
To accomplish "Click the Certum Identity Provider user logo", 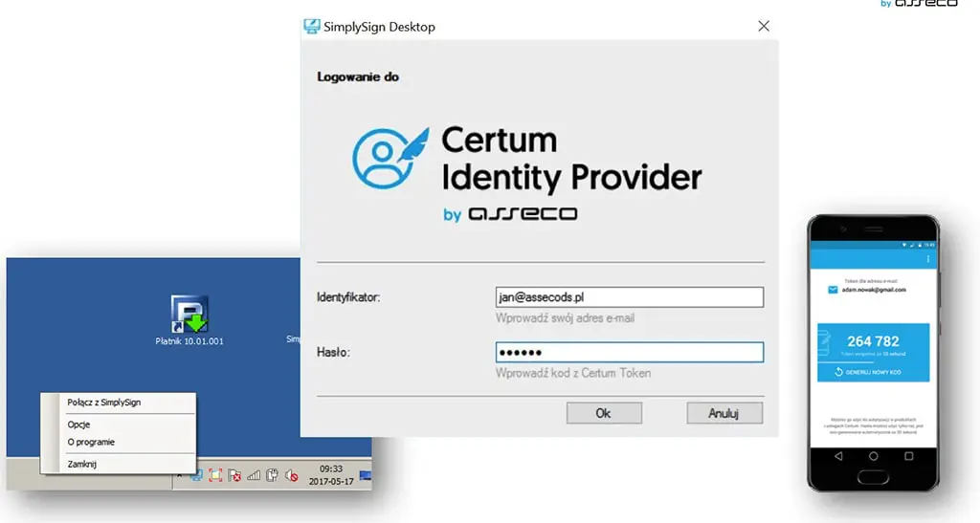I will click(390, 158).
